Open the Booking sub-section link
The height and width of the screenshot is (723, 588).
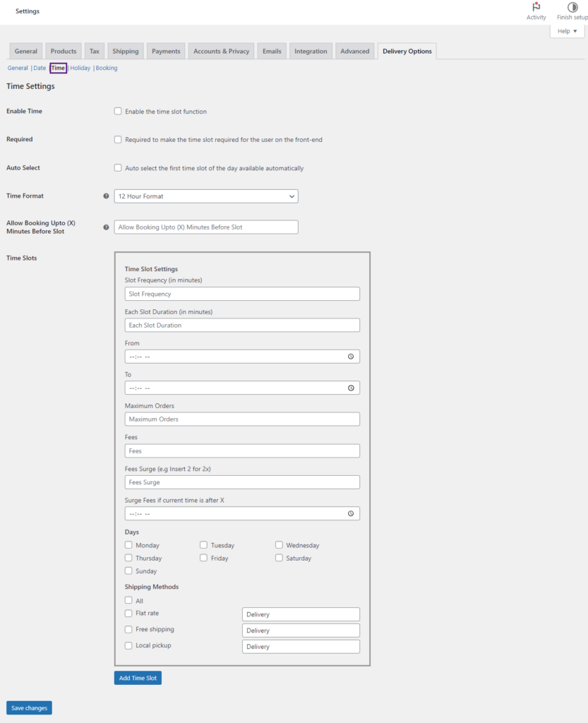[x=107, y=68]
